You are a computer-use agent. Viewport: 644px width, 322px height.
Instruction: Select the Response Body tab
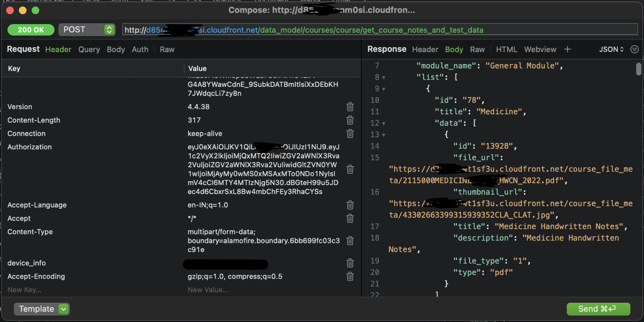454,49
